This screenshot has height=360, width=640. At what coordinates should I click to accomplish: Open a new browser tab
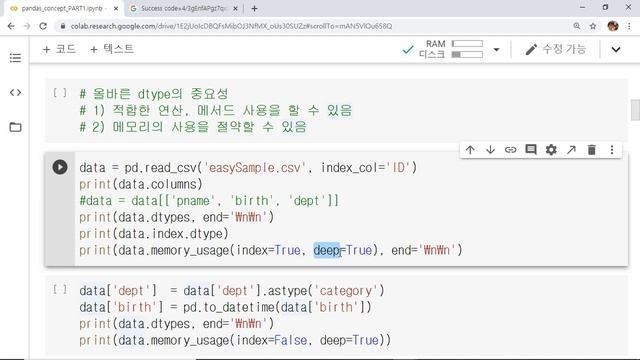(254, 8)
